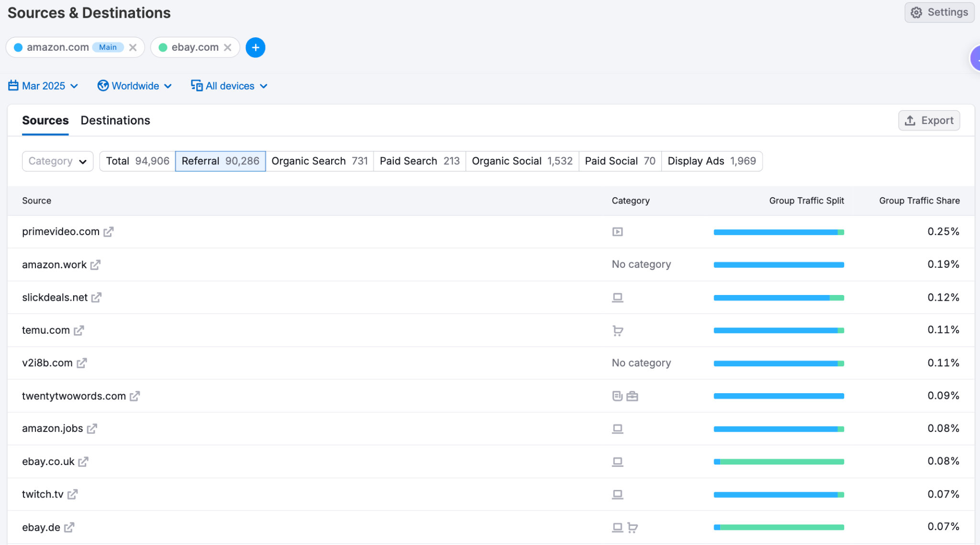Add a competitor with the plus button
Image resolution: width=980 pixels, height=545 pixels.
(255, 47)
